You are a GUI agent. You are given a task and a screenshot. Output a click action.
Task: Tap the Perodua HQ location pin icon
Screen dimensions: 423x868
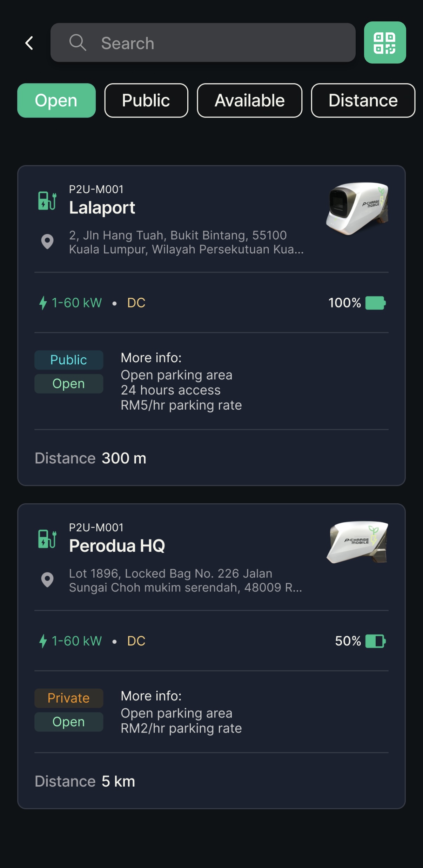click(x=47, y=580)
